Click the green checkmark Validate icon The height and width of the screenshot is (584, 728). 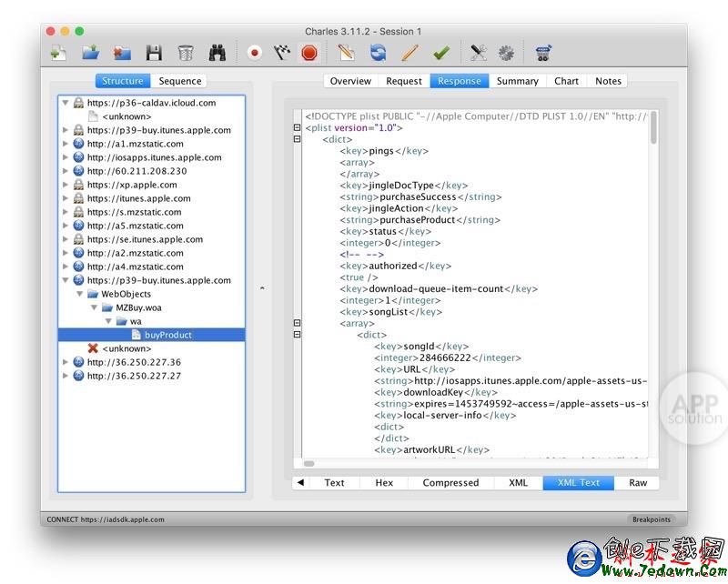point(441,53)
